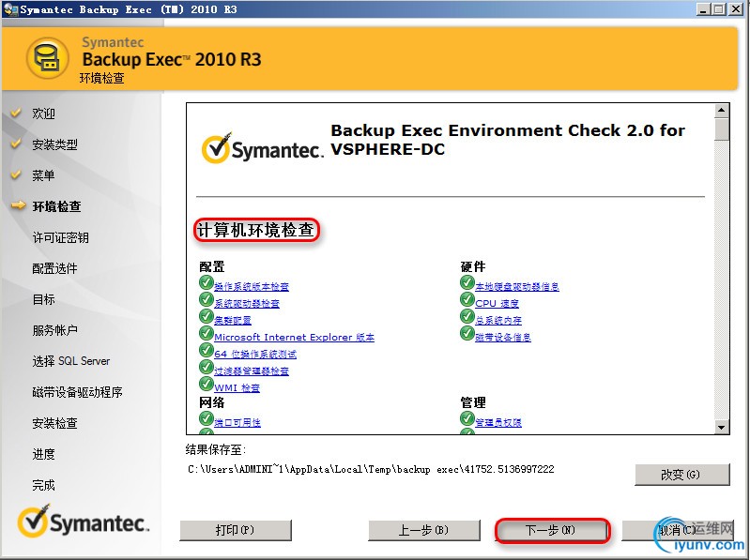Click green check icon beside 总系统内存
The height and width of the screenshot is (560, 750).
(467, 316)
